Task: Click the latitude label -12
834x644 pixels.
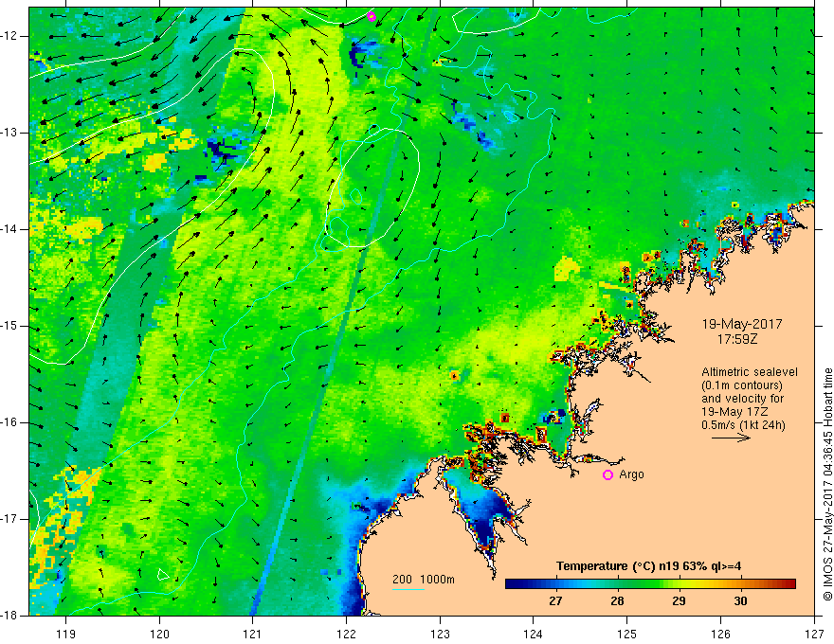Action: [9, 36]
